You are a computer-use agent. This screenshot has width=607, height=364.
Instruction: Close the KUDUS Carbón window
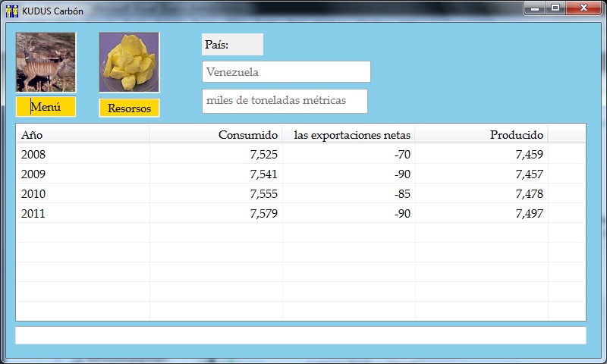pyautogui.click(x=583, y=8)
